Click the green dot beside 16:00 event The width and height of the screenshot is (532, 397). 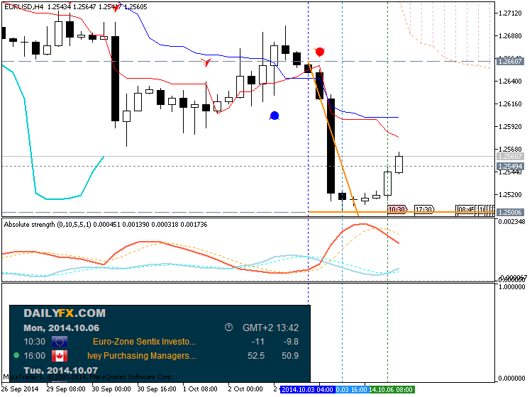[x=16, y=356]
